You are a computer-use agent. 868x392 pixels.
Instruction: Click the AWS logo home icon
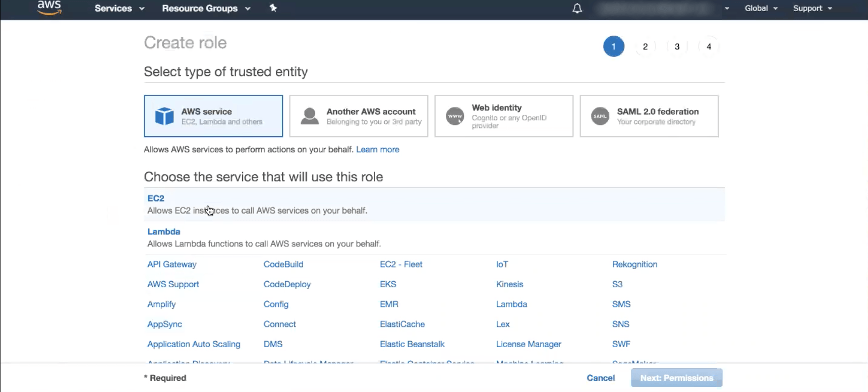(49, 7)
